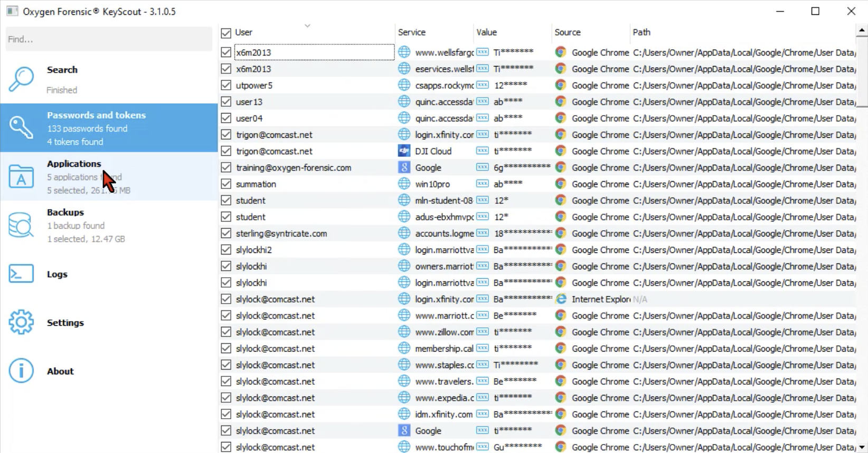Viewport: 868px width, 453px height.
Task: Sort by the Service column header
Action: click(433, 32)
